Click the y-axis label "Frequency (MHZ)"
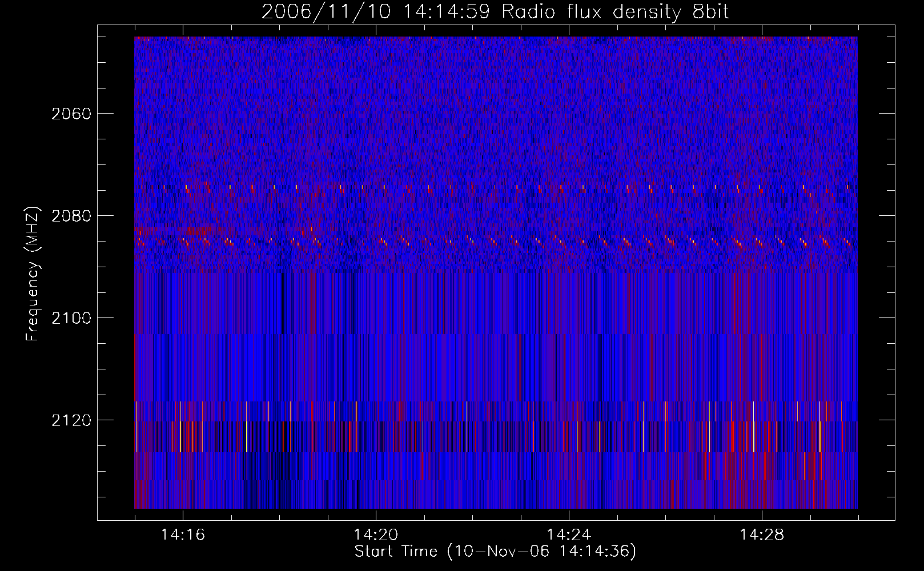 [33, 274]
